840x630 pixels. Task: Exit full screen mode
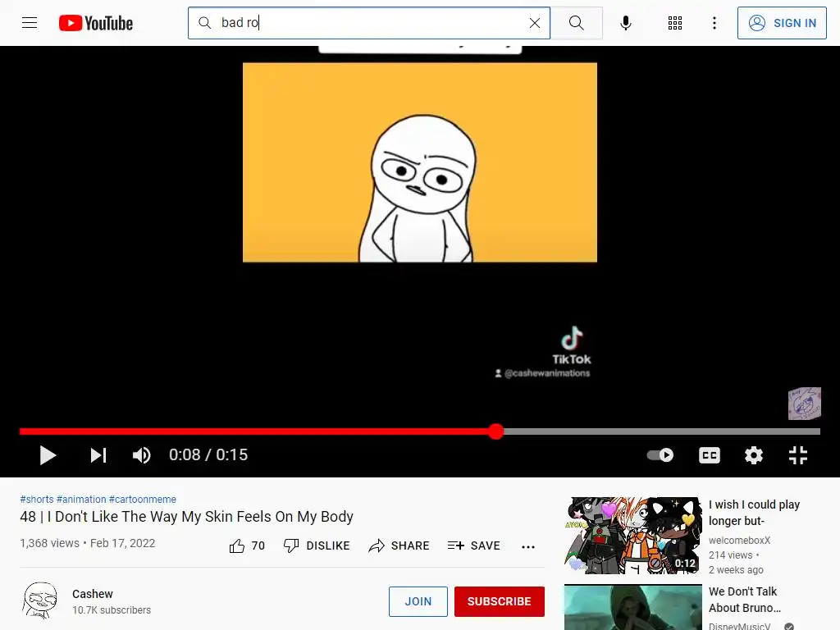[x=797, y=455]
